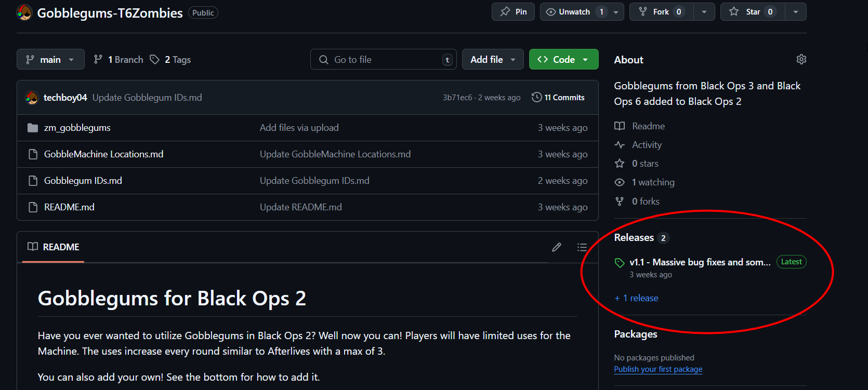Click the book icon beside Readme
The height and width of the screenshot is (390, 868).
620,126
